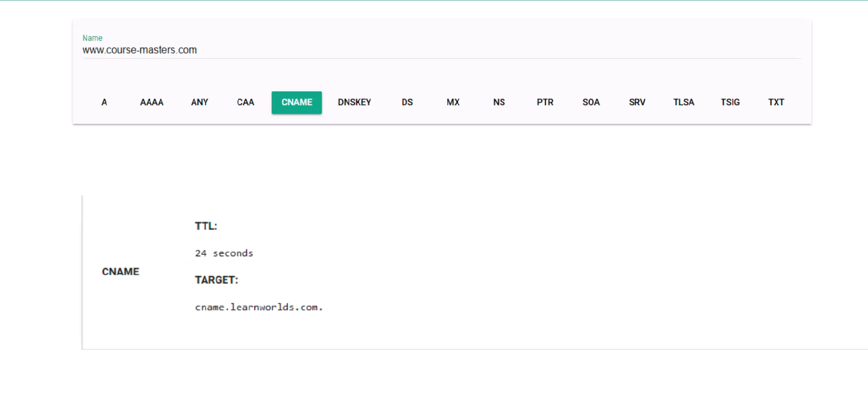Screen dimensions: 868x405
Task: Select the TXT record type
Action: click(776, 102)
